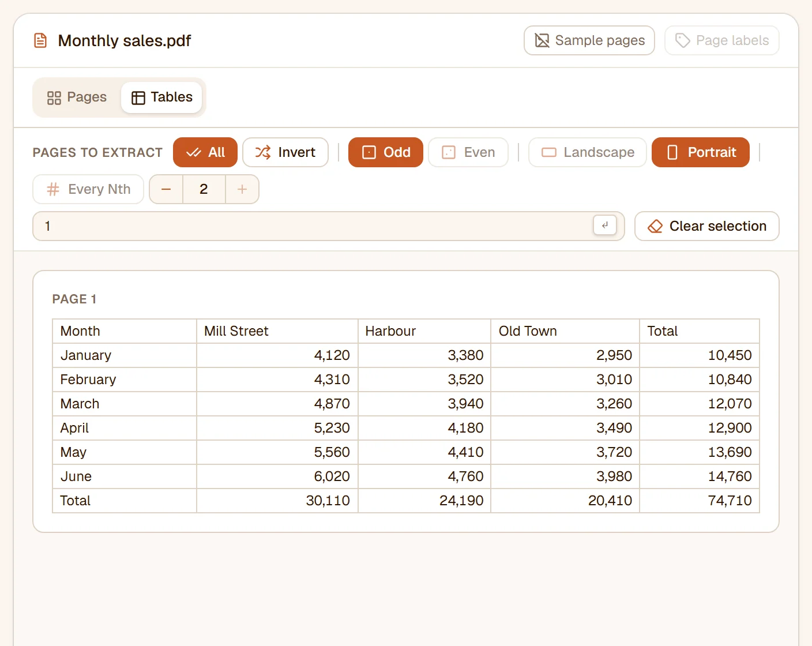Viewport: 812px width, 646px height.
Task: Focus the page range input field
Action: pyautogui.click(x=329, y=226)
